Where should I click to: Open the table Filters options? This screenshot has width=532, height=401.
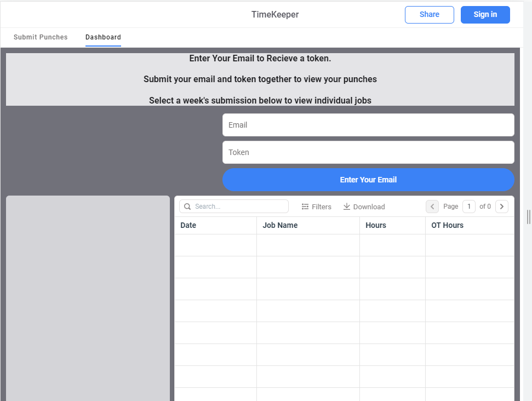[x=317, y=207]
